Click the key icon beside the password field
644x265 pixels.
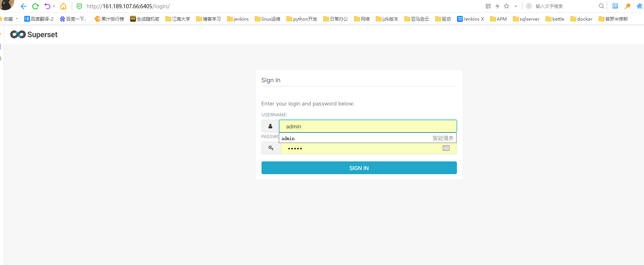coord(271,148)
